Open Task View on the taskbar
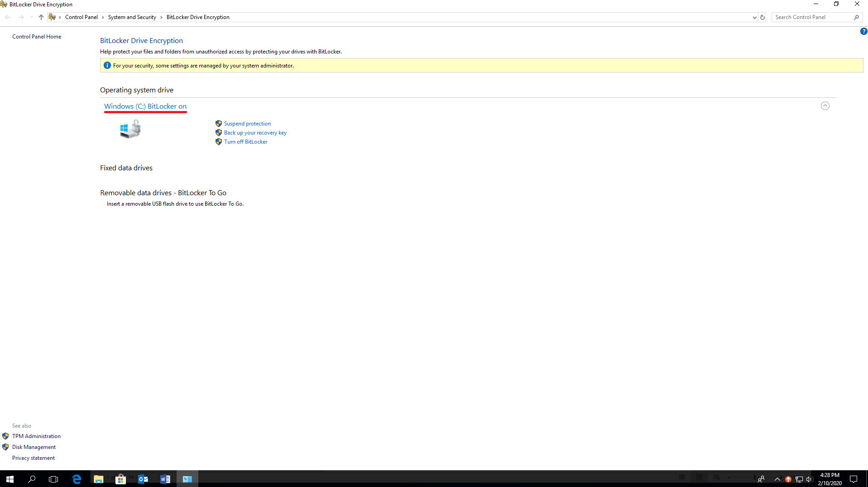Screen dimensions: 868x487 pos(53,479)
